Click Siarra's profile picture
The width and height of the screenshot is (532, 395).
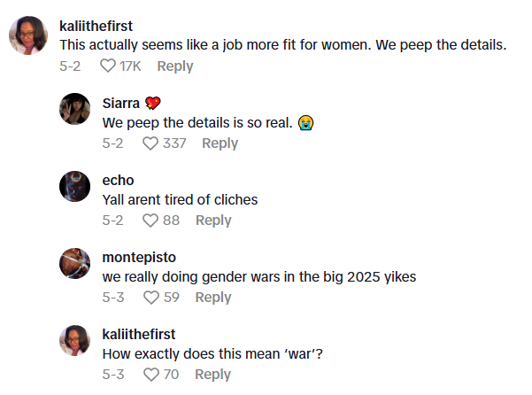74,108
